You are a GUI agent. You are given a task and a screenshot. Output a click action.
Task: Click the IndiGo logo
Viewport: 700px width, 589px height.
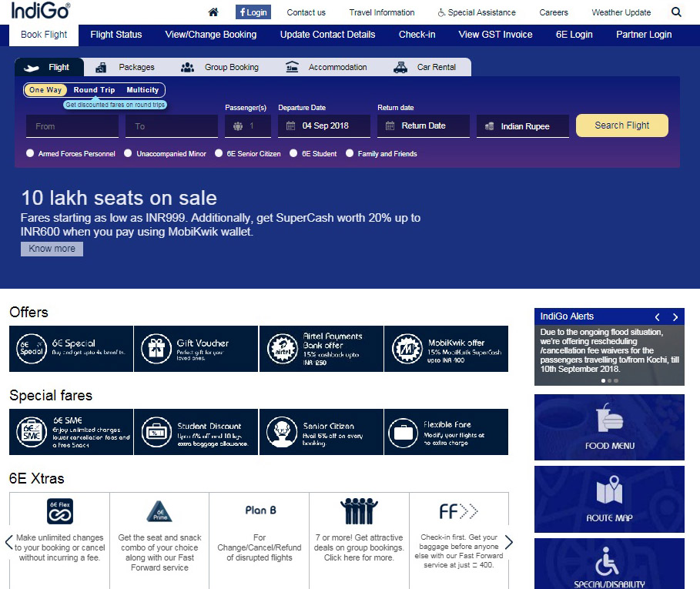point(40,11)
